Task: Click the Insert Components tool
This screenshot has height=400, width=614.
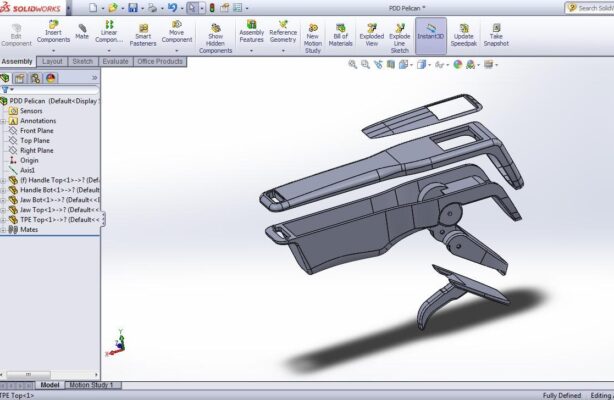Action: click(x=53, y=32)
